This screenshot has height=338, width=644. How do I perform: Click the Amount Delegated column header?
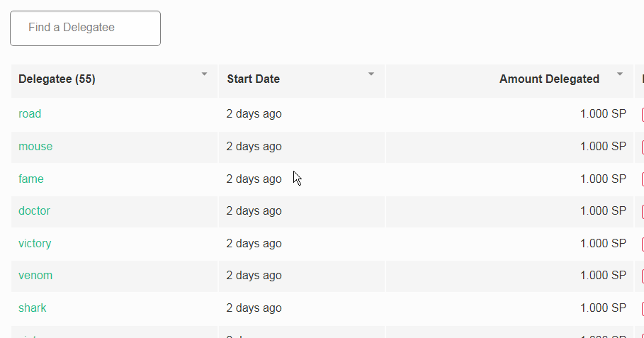[549, 79]
